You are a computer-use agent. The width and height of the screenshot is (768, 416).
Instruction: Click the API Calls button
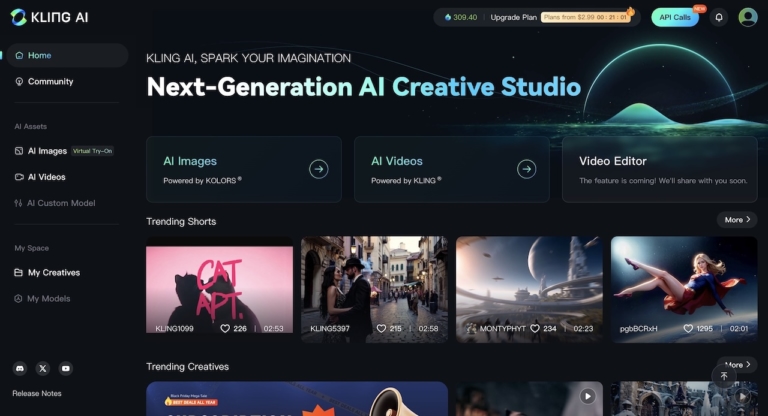pyautogui.click(x=674, y=17)
